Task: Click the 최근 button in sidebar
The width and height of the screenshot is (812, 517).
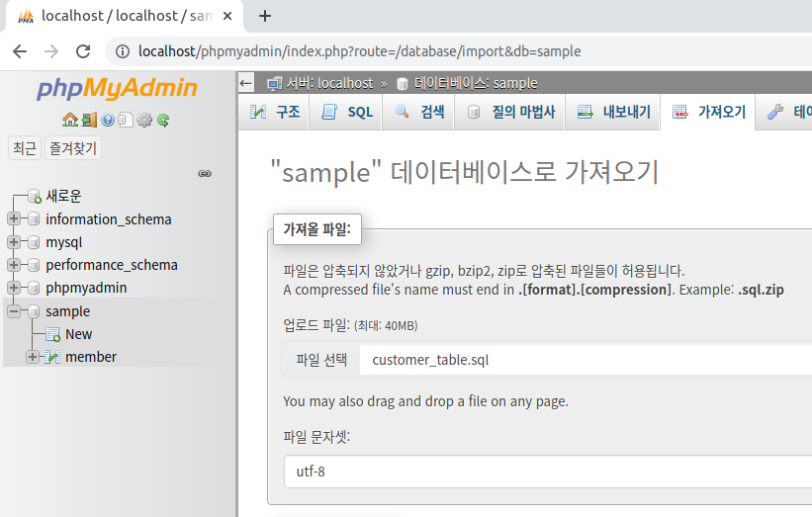Action: pos(25,148)
